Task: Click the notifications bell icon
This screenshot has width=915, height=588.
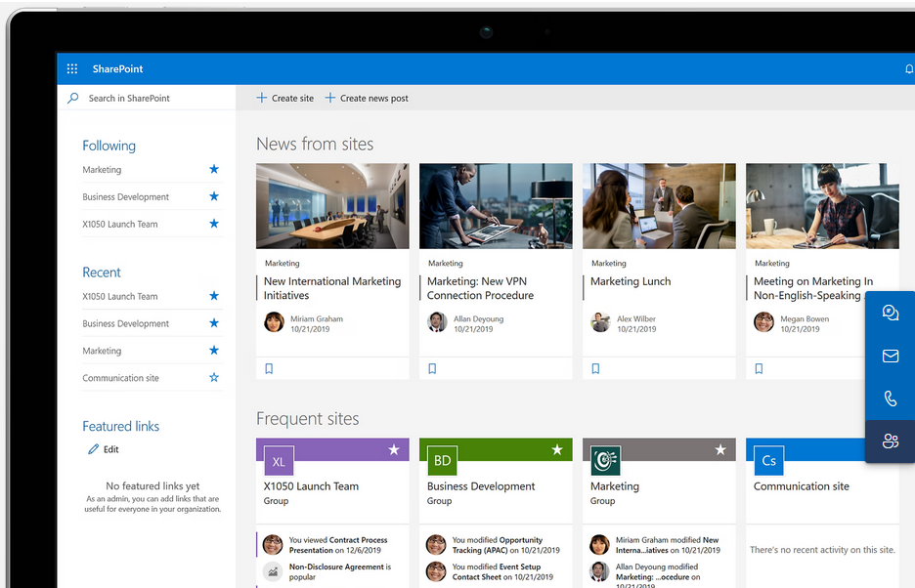Action: 909,69
